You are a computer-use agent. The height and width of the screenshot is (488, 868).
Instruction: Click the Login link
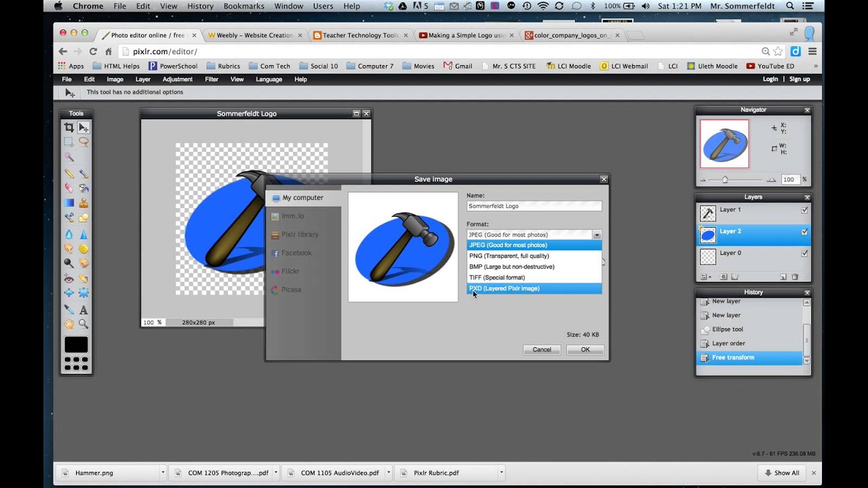(x=770, y=79)
